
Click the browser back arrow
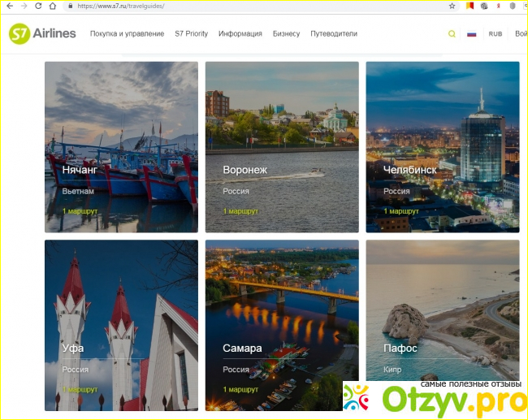coord(8,6)
